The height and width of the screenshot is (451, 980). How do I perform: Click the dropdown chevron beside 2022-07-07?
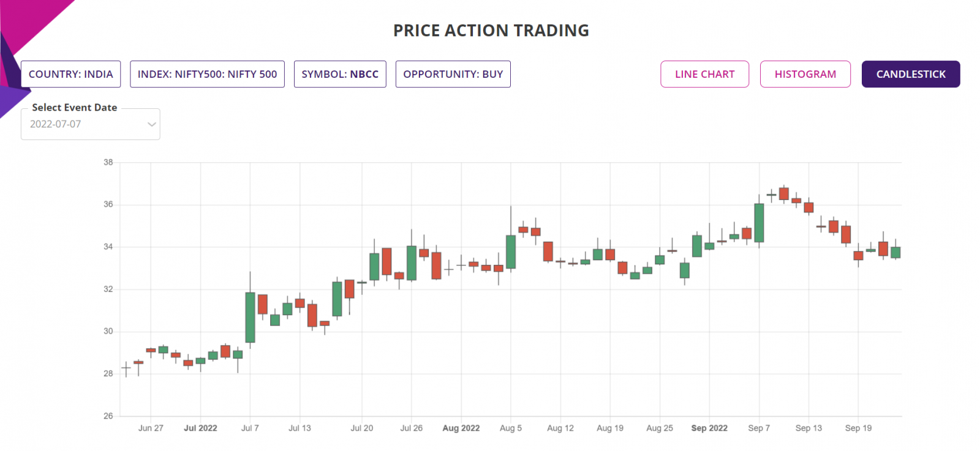[151, 124]
